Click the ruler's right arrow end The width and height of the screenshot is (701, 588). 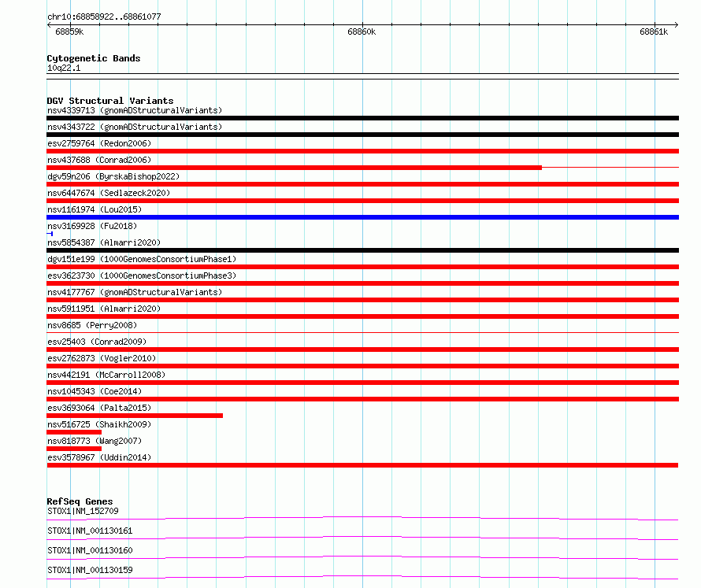(676, 25)
